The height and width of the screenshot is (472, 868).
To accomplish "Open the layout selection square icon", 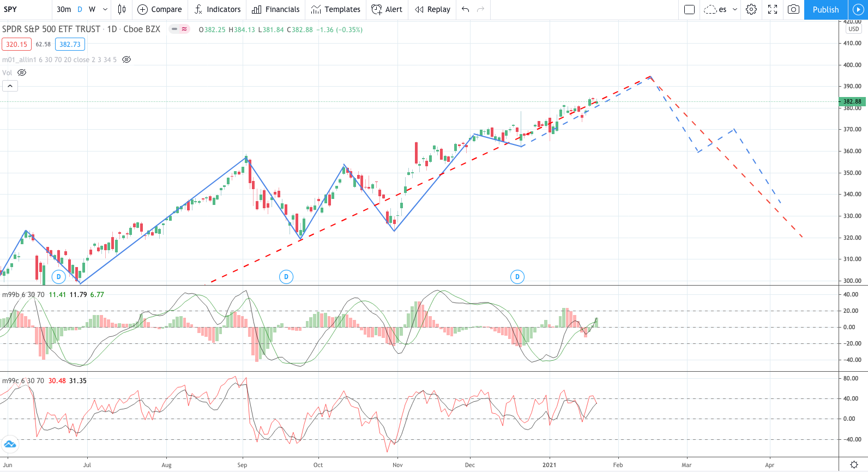I will click(689, 9).
